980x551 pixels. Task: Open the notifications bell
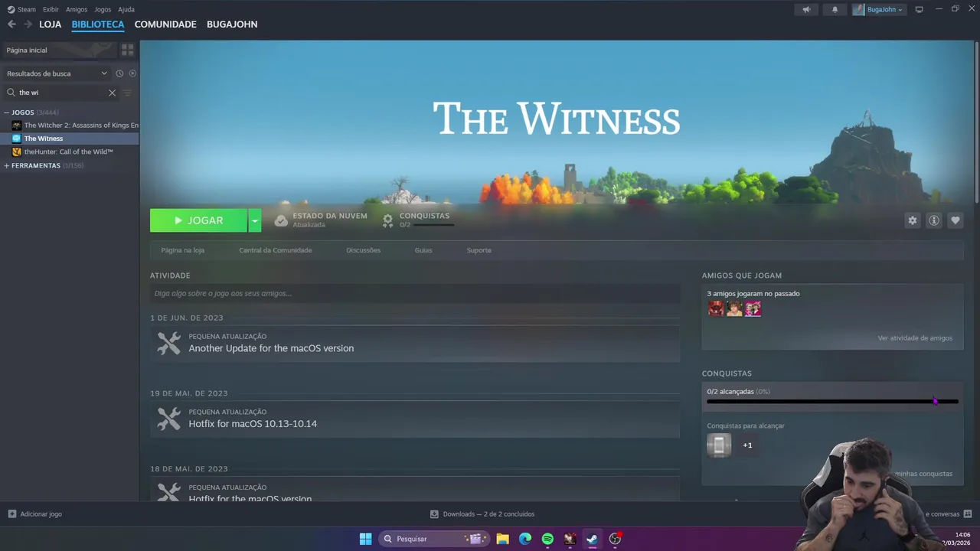[835, 9]
